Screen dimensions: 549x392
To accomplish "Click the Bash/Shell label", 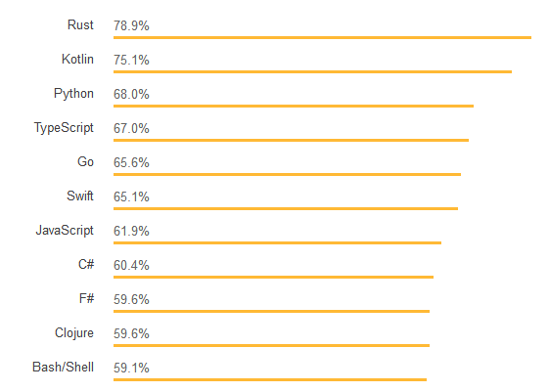I will 63,368.
